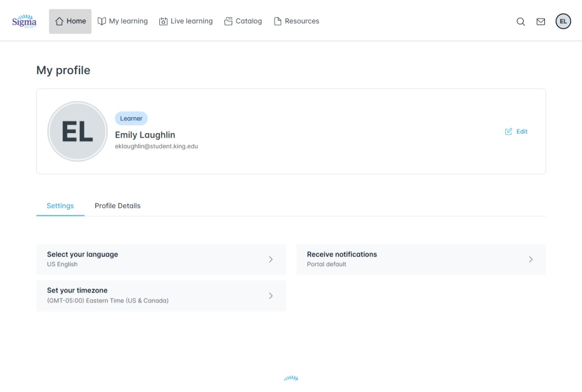Viewport: 582px width, 392px height.
Task: Click the Sigma logo
Action: click(x=24, y=21)
